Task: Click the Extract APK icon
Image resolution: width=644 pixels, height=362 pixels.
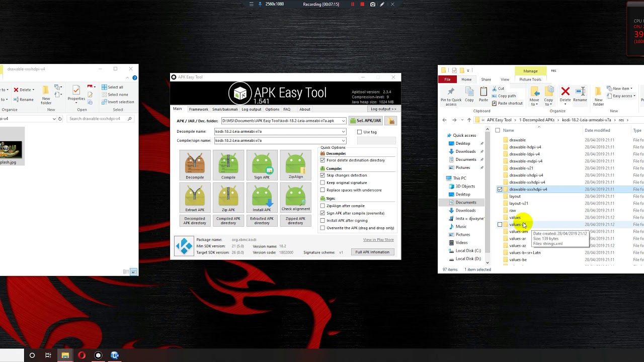Action: pyautogui.click(x=195, y=198)
